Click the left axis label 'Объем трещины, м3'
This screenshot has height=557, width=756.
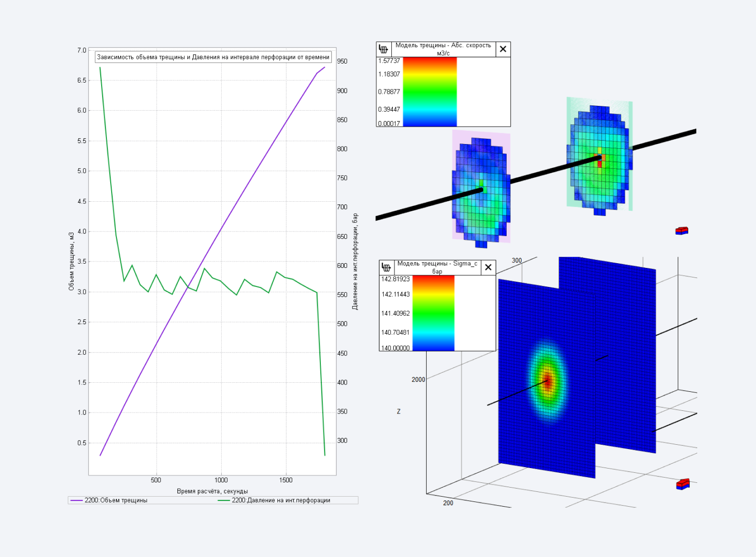[x=71, y=261]
